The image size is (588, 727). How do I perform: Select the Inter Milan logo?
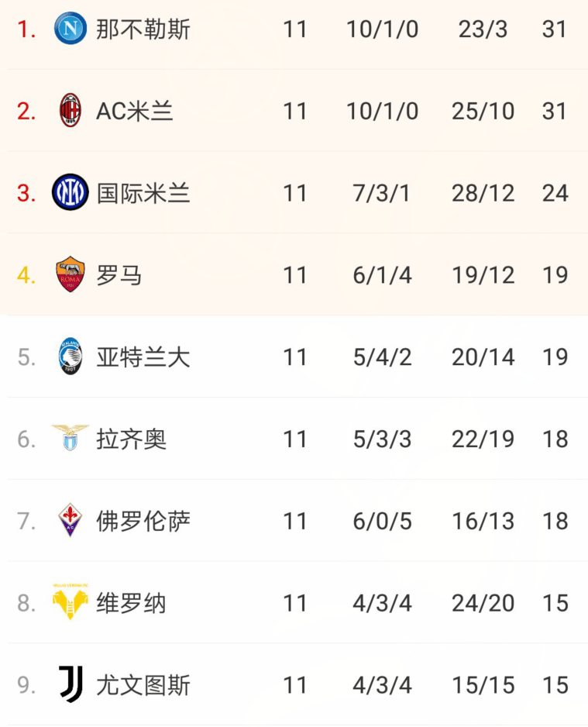(x=70, y=192)
